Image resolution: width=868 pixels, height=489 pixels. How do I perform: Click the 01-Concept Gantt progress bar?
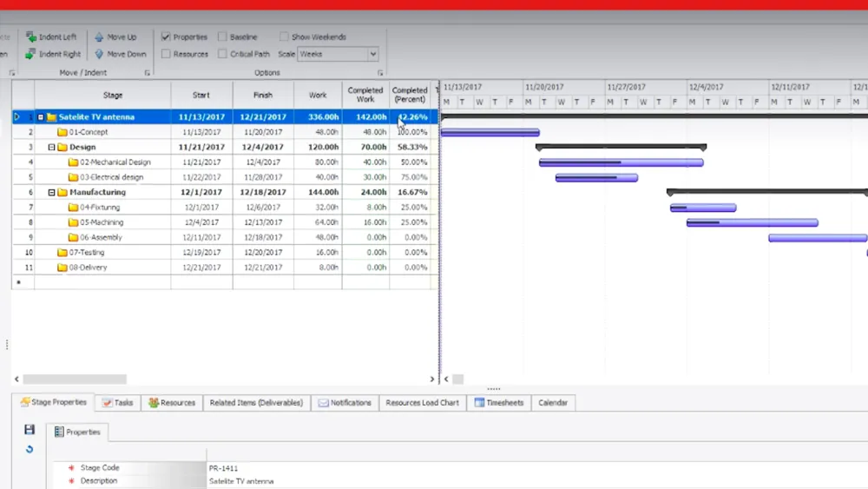tap(490, 132)
